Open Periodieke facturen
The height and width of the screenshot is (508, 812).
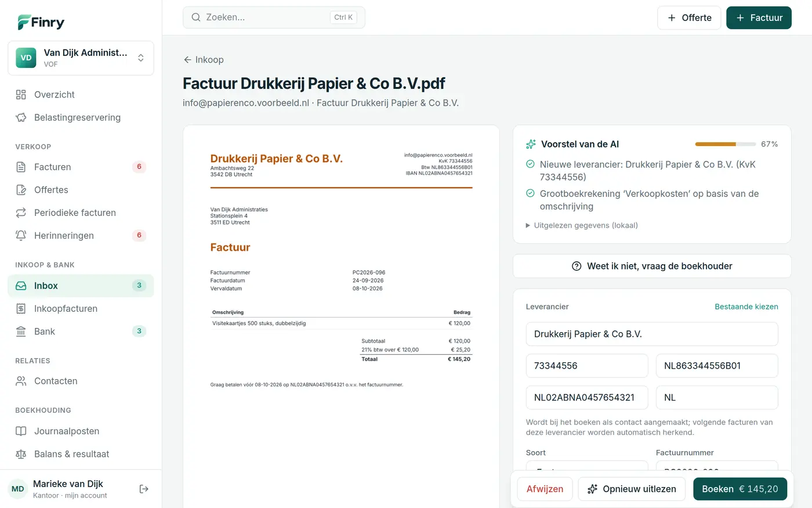pos(81,212)
